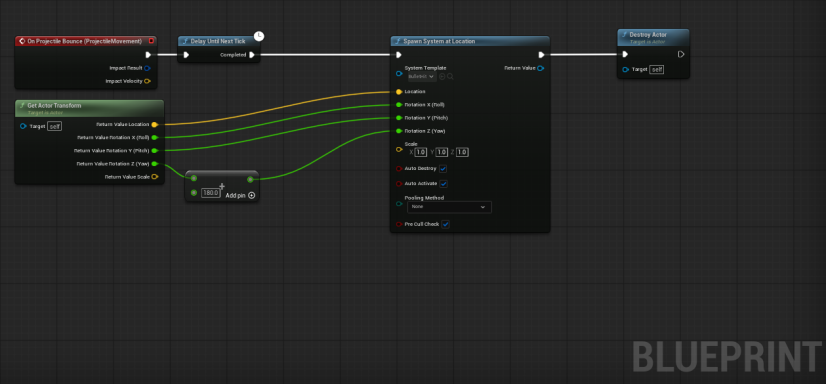This screenshot has width=826, height=384.
Task: Click the Scale Y value field
Action: click(441, 152)
